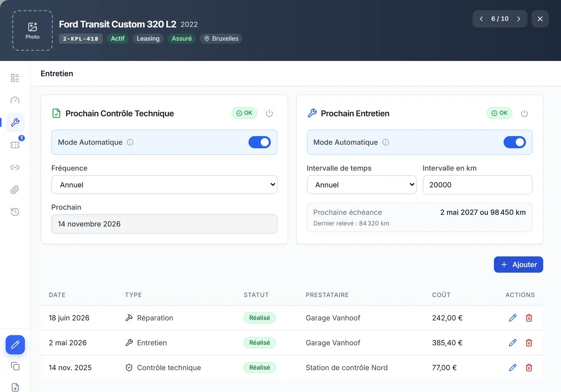Image resolution: width=561 pixels, height=392 pixels.
Task: Click the Bruxelles location tag
Action: 221,39
